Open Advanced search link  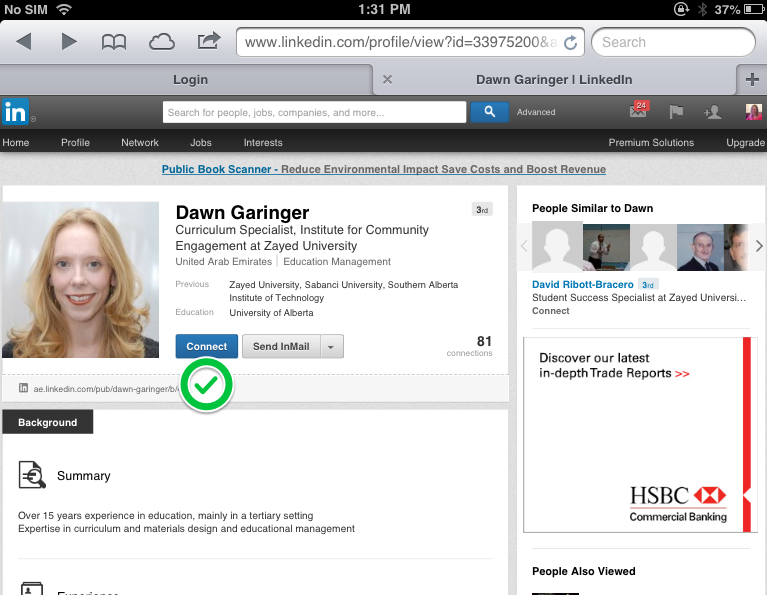point(536,112)
